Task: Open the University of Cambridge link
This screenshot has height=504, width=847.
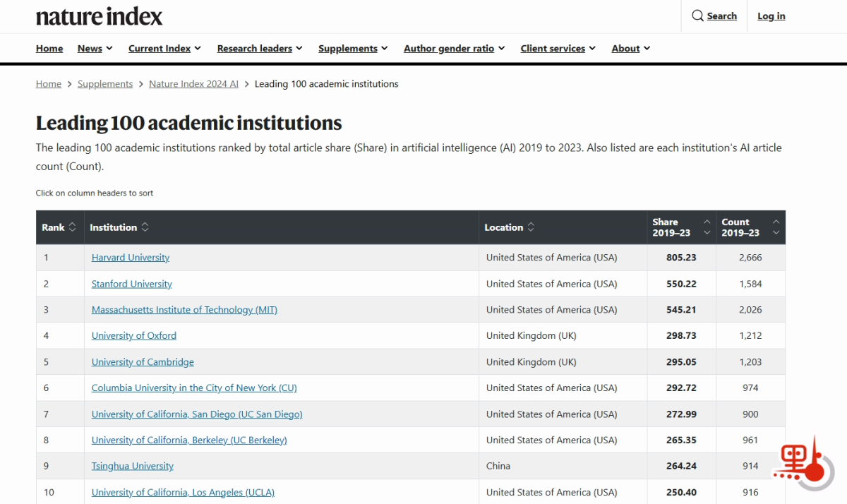Action: coord(143,362)
